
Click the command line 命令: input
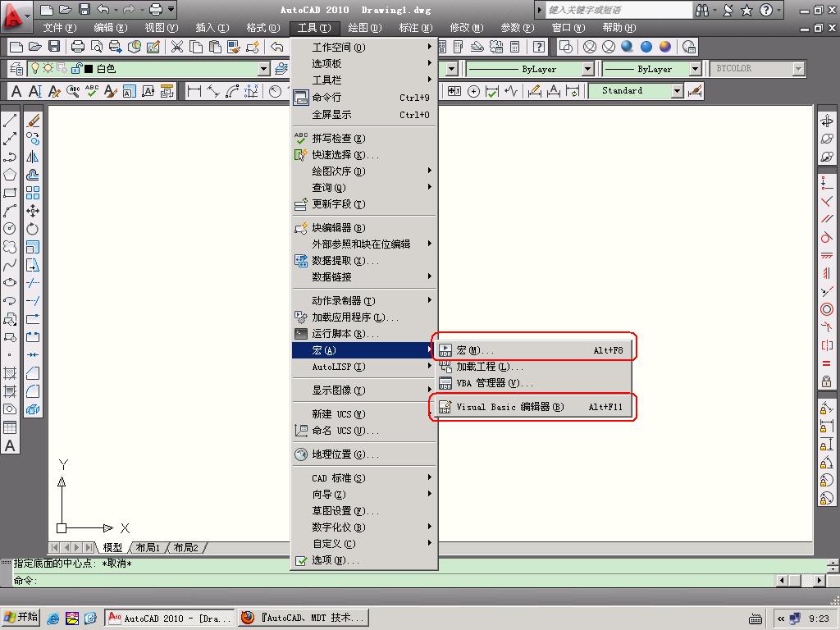(x=394, y=580)
